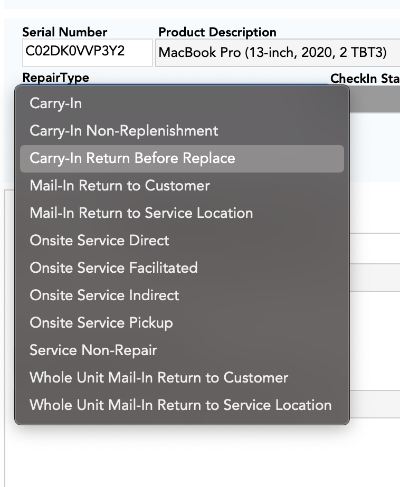Choose Mail-In Return to Service Location
Image resolution: width=400 pixels, height=487 pixels.
point(182,213)
